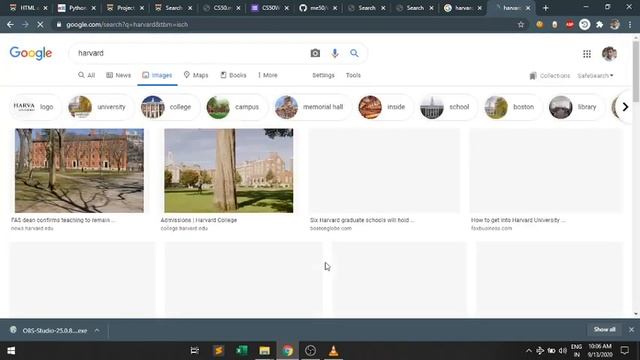Screen dimensions: 640x360
Task: Switch to the Books tab
Action: point(233,75)
